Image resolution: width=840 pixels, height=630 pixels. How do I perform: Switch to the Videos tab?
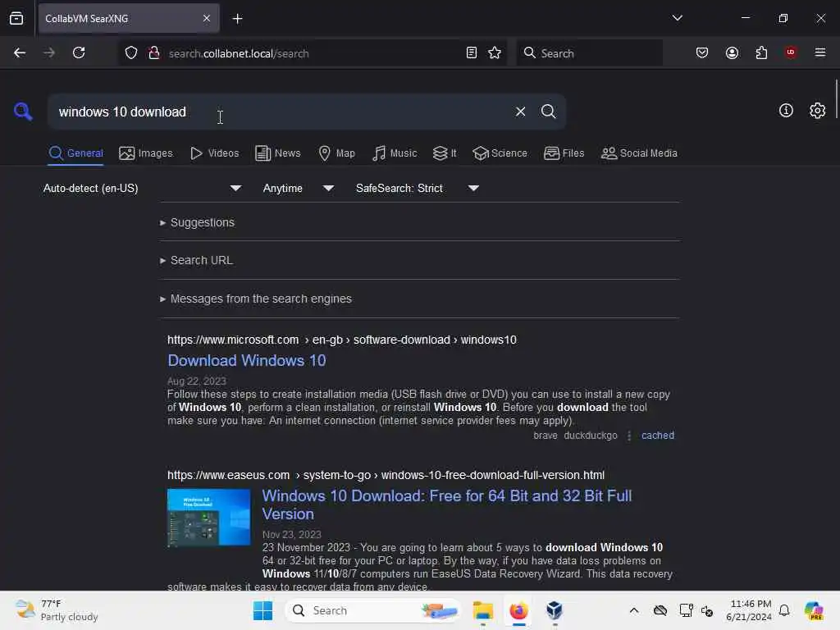[215, 153]
